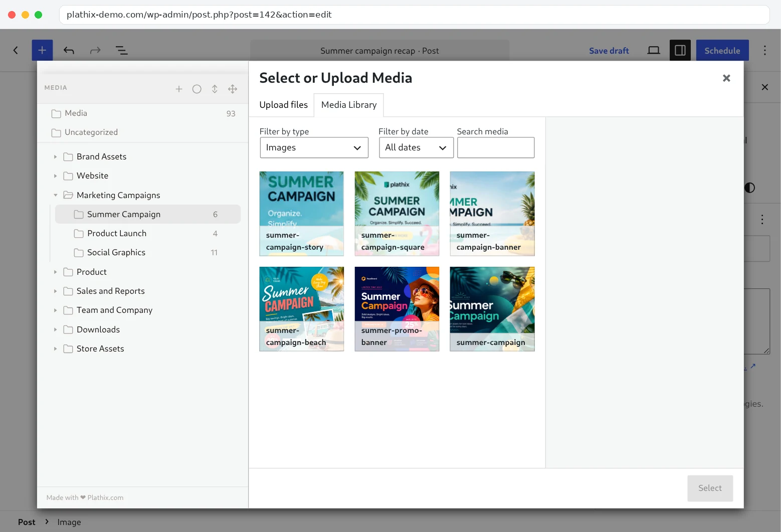Select the summer-campaign-square thumbnail
Viewport: 781px width, 532px height.
[397, 214]
